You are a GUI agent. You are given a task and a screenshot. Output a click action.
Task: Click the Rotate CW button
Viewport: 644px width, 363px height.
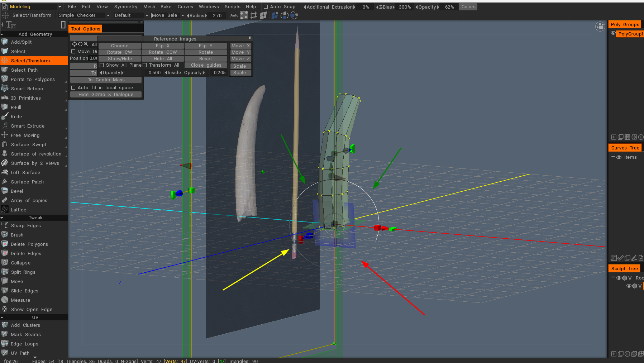[x=119, y=52]
